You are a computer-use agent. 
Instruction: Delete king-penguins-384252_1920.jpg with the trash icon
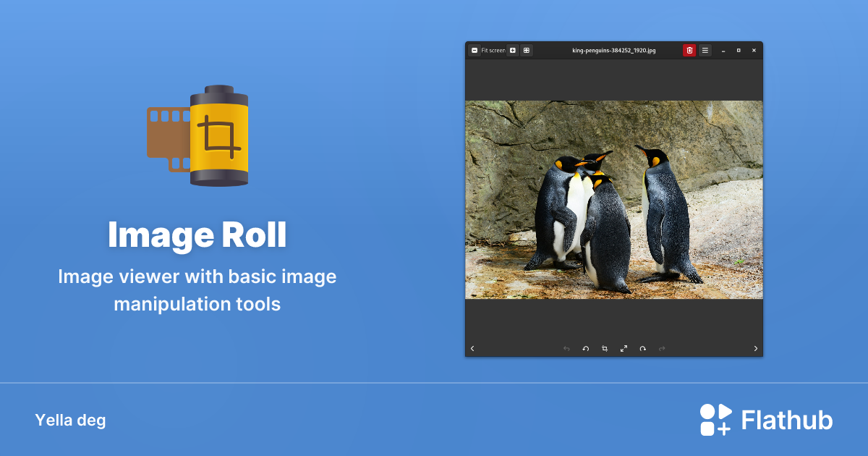688,50
